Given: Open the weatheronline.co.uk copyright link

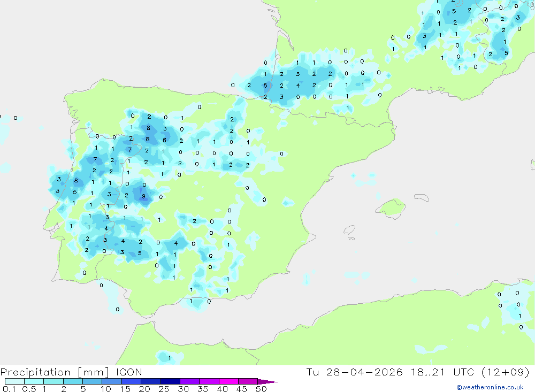Looking at the screenshot, I should [x=490, y=387].
